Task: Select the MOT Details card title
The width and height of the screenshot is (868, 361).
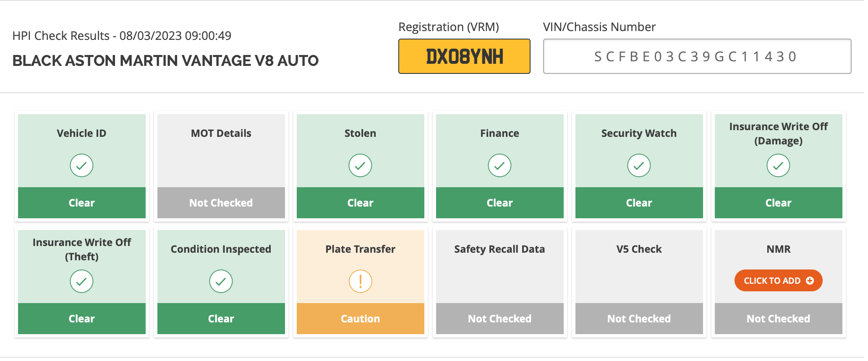Action: [x=221, y=133]
